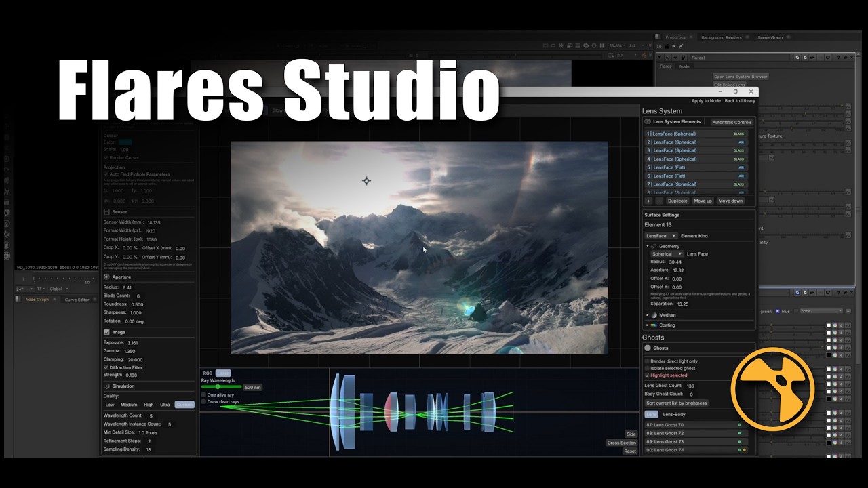This screenshot has height=488, width=868.
Task: Remove lens element with minus button
Action: 658,201
